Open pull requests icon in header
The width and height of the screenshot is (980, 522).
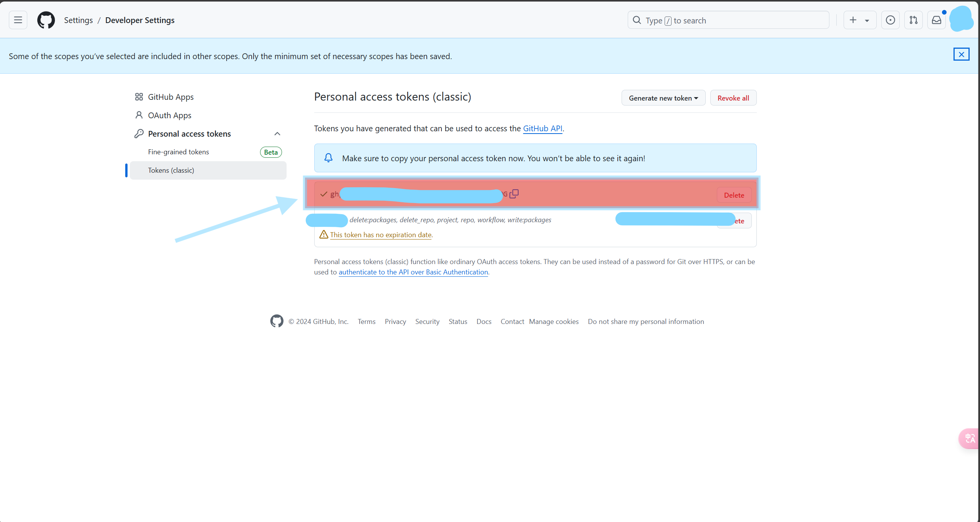tap(913, 20)
